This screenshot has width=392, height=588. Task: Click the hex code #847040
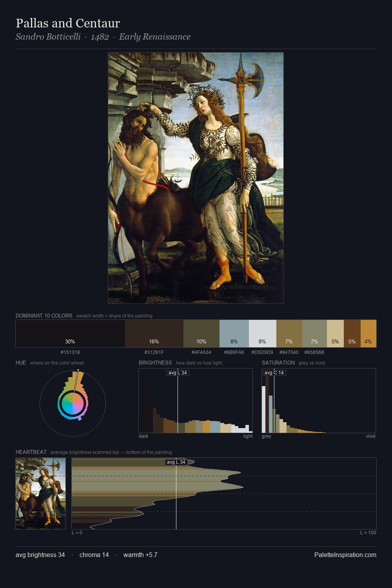click(x=289, y=352)
